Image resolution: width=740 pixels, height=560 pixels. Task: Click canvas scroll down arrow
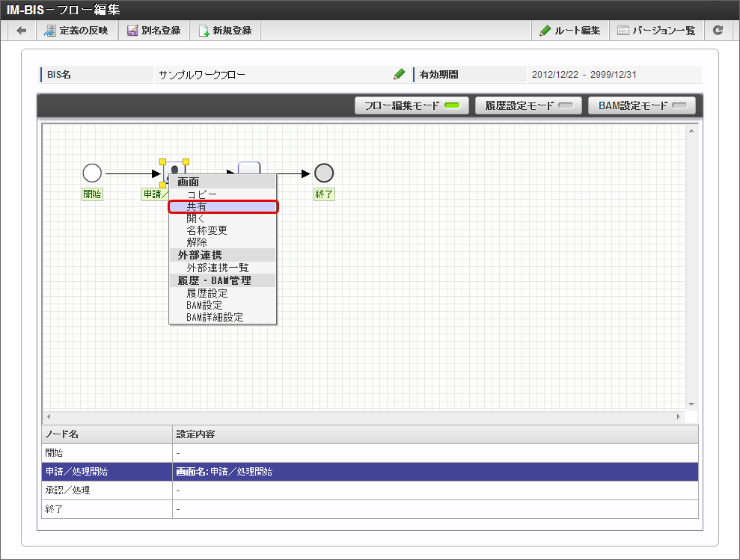tap(691, 404)
